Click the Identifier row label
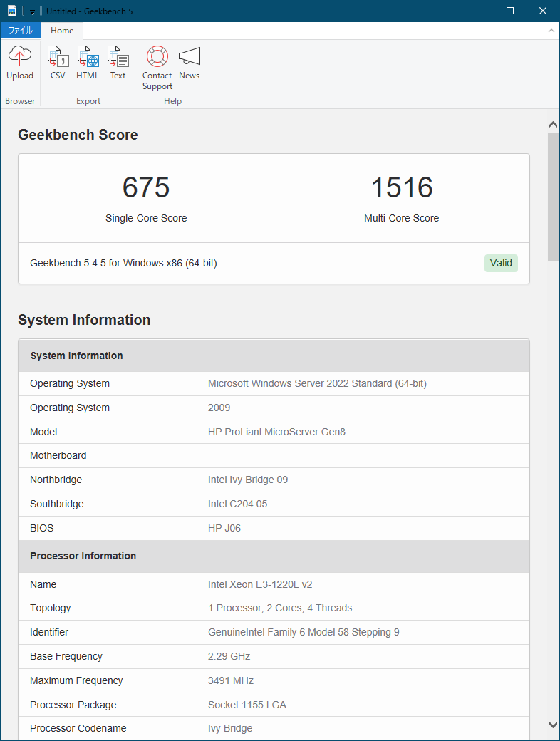 (x=48, y=632)
